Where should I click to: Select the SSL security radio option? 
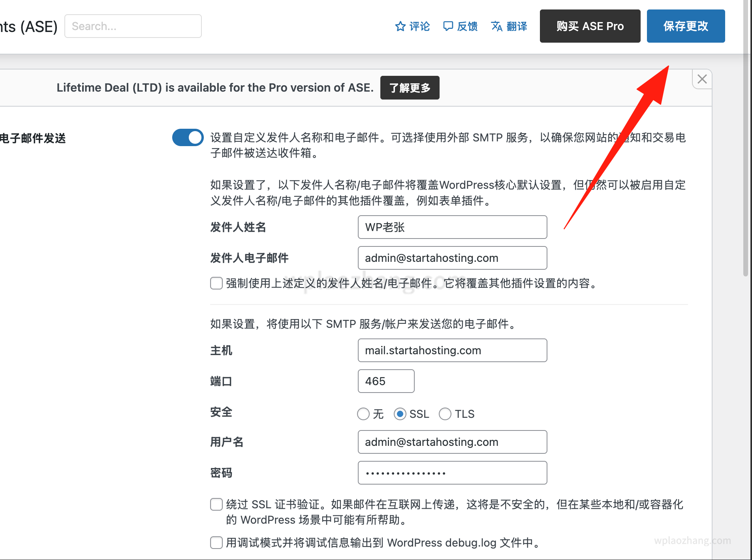(400, 414)
